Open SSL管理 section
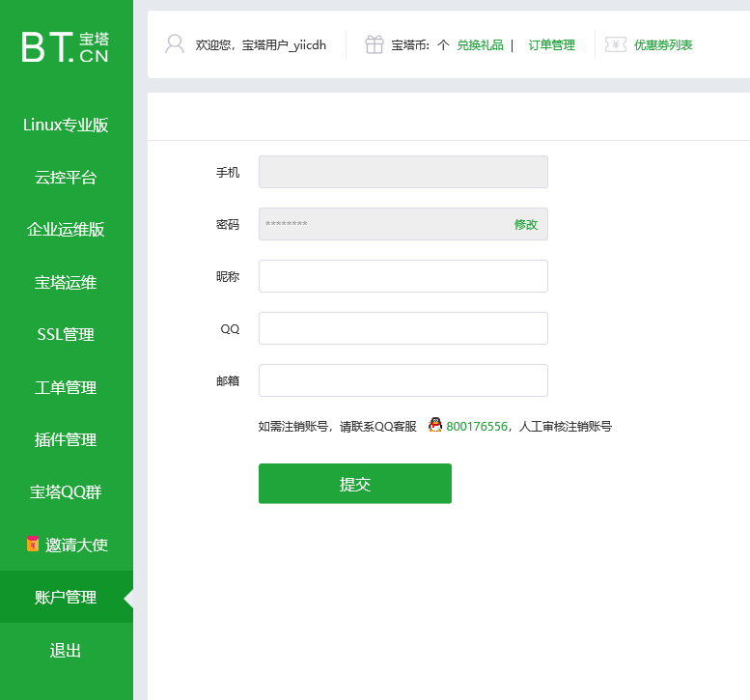Image resolution: width=750 pixels, height=700 pixels. (x=66, y=334)
